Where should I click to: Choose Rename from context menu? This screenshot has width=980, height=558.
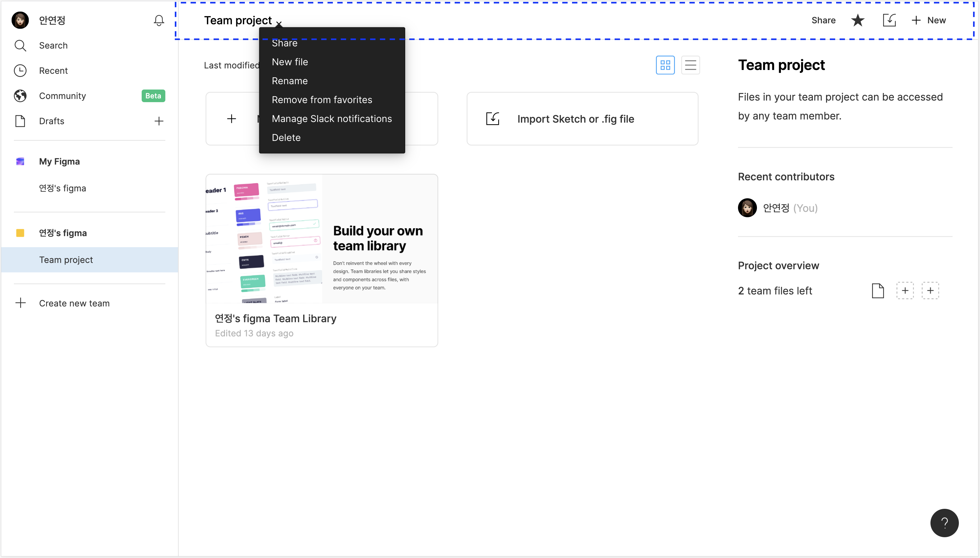pos(290,81)
